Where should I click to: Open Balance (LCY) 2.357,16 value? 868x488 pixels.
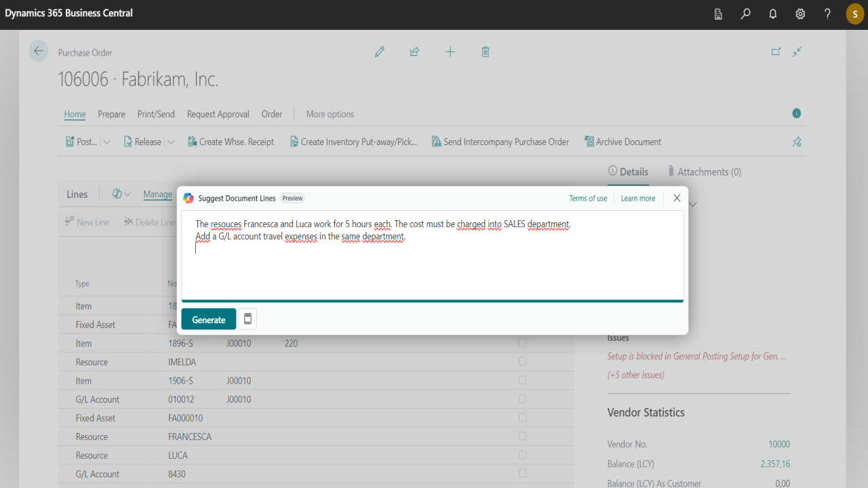click(x=775, y=464)
